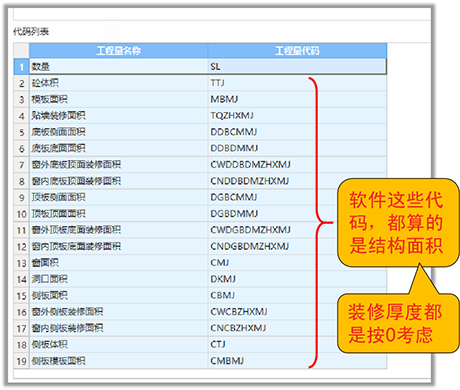This screenshot has height=390, width=460.
Task: Select the CNDDBDMZHXMJ code cell
Action: pos(297,181)
